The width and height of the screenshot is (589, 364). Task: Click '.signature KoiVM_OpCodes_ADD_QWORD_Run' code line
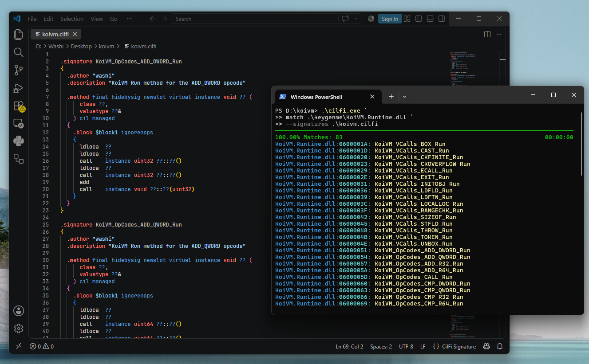pos(121,225)
